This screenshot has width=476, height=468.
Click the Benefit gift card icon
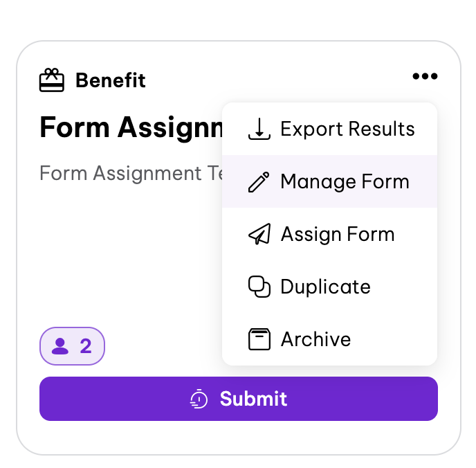tap(51, 80)
